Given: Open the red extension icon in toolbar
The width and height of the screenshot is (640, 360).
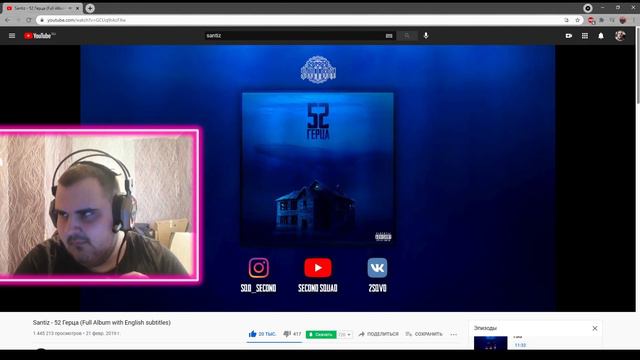Looking at the screenshot, I should pos(591,20).
